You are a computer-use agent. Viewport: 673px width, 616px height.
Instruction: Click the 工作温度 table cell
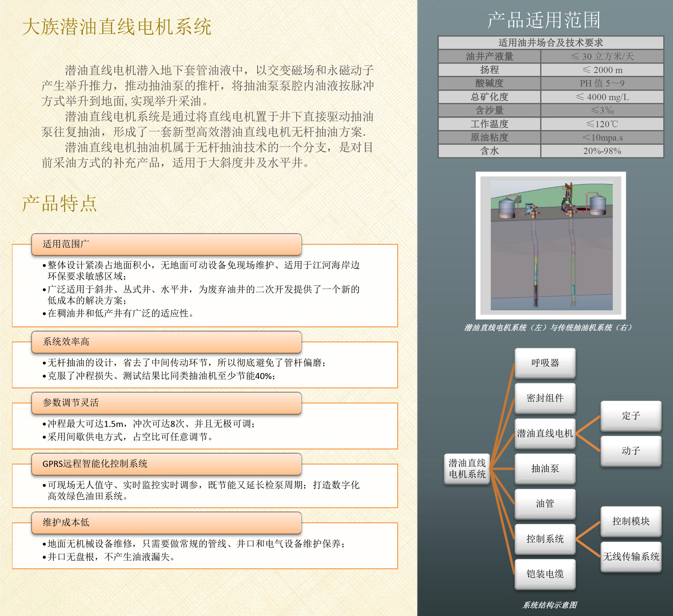tap(489, 124)
